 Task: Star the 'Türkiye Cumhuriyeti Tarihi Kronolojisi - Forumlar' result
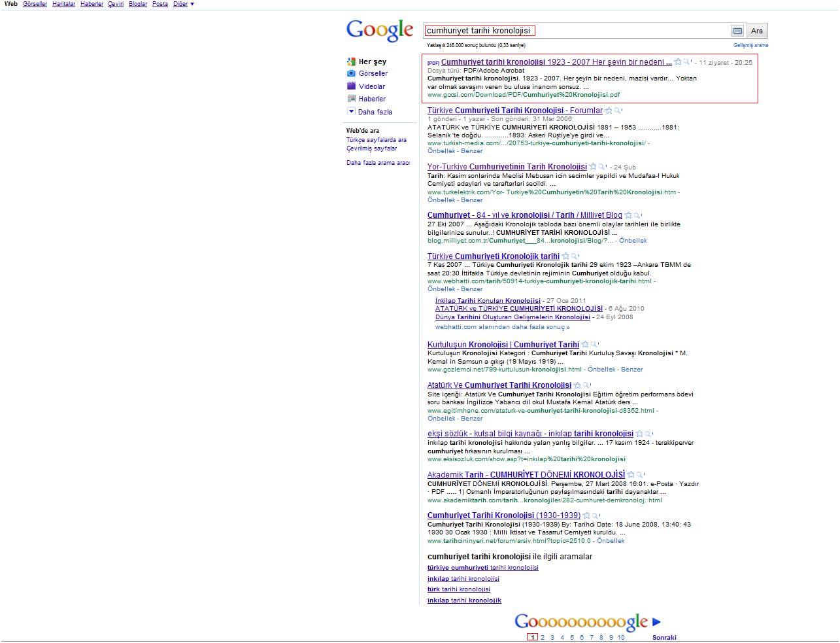609,111
